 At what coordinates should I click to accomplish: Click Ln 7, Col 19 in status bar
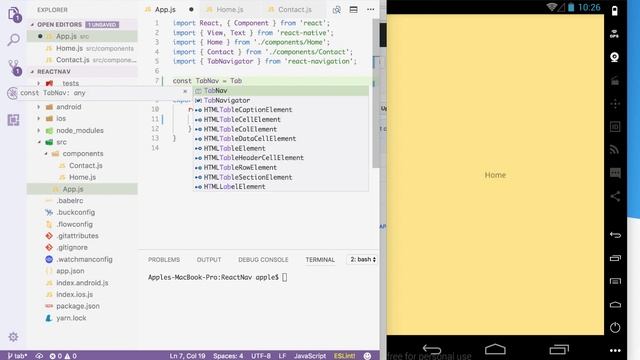coord(187,356)
